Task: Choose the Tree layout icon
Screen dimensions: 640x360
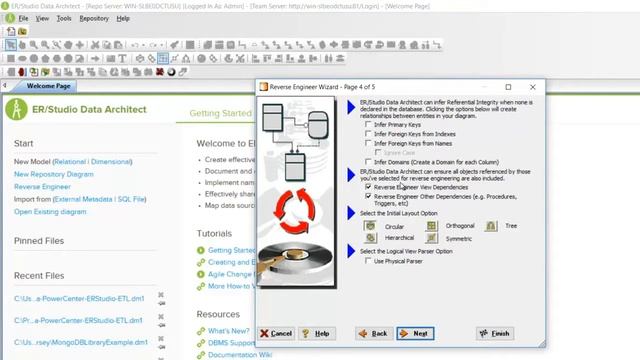Action: tap(491, 226)
